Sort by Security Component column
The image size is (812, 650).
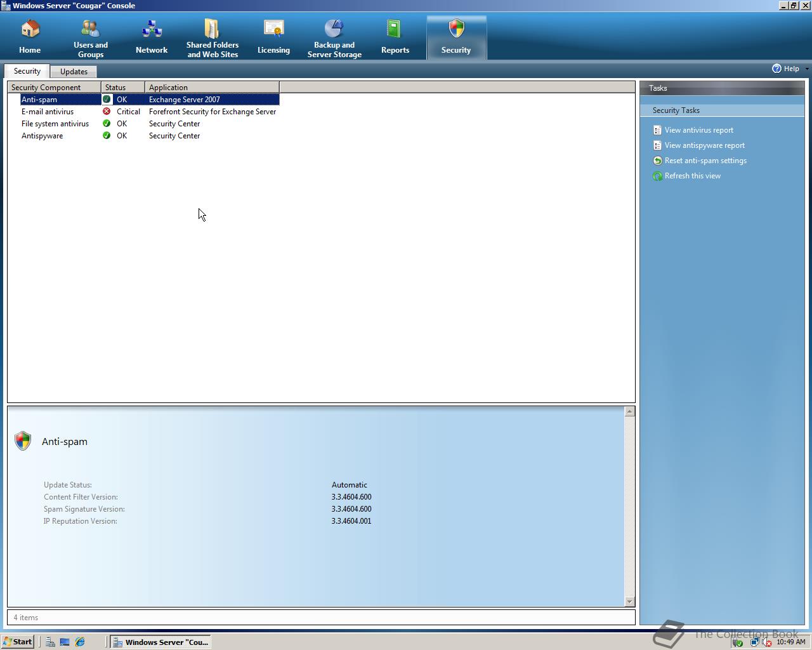click(54, 87)
